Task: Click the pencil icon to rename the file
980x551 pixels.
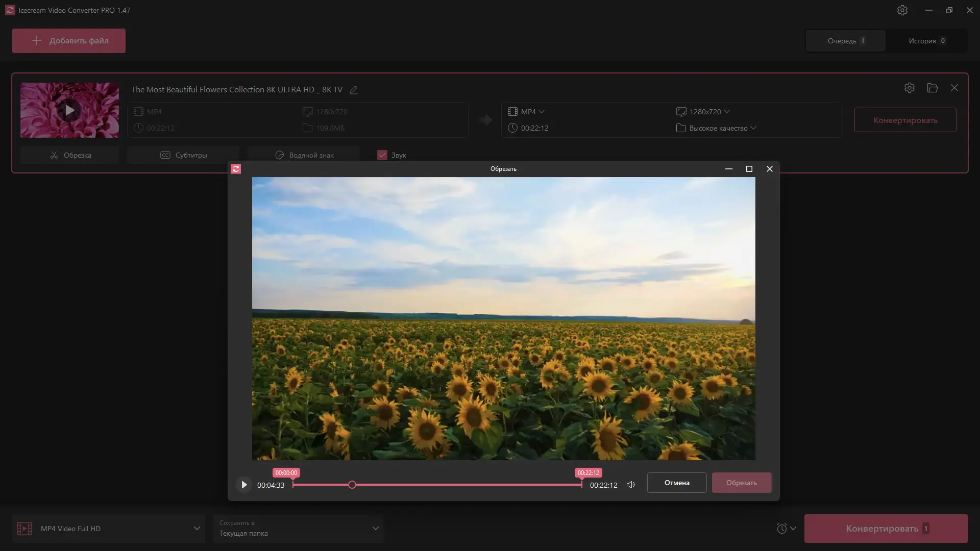Action: pyautogui.click(x=354, y=90)
